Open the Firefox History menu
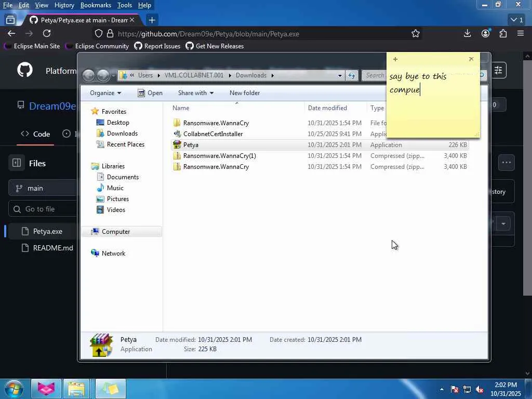This screenshot has height=399, width=532. [x=64, y=5]
